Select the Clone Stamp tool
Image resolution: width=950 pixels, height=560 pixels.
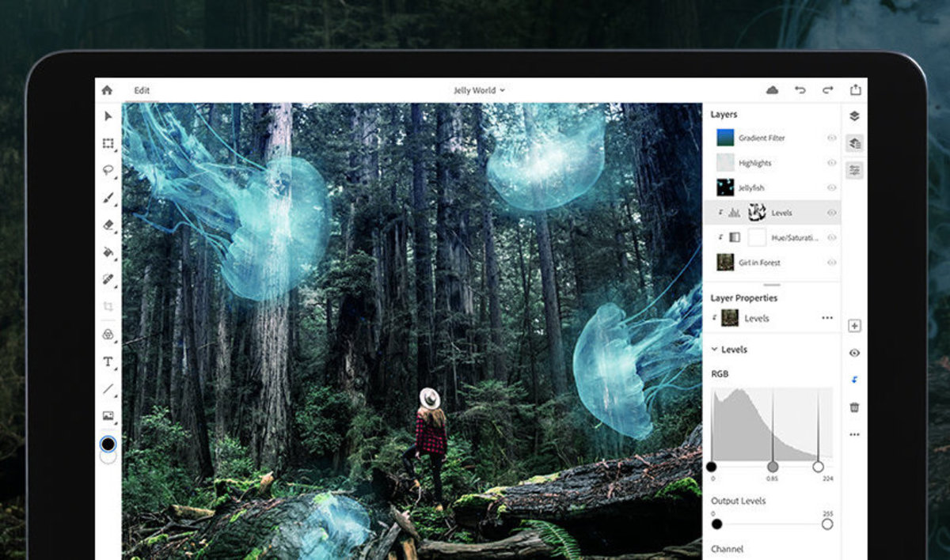point(108,335)
